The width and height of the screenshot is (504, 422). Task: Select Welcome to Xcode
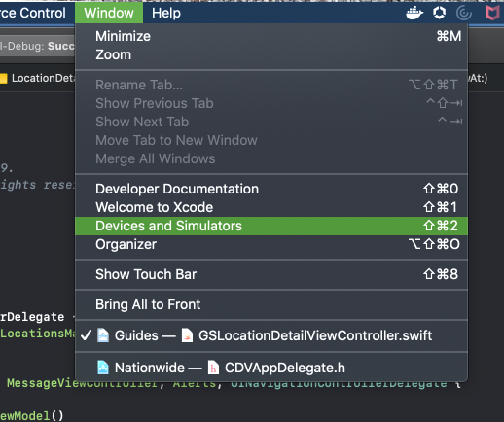tap(271, 207)
